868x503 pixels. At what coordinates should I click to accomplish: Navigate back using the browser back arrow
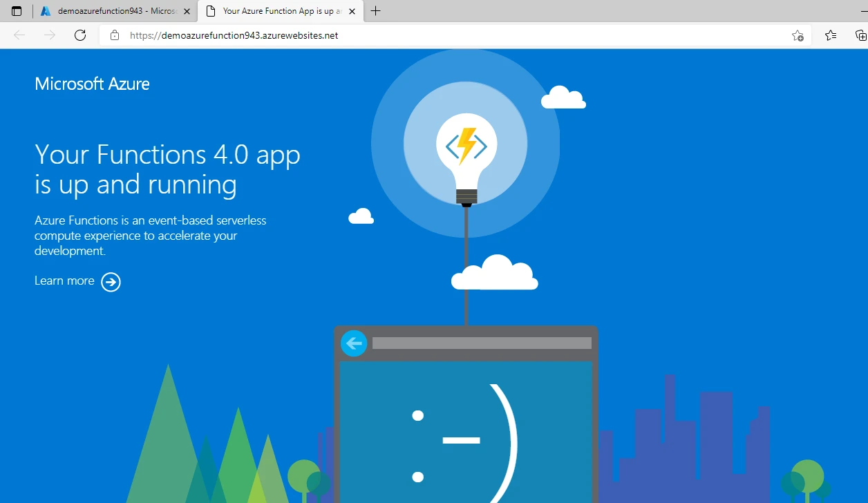[19, 35]
